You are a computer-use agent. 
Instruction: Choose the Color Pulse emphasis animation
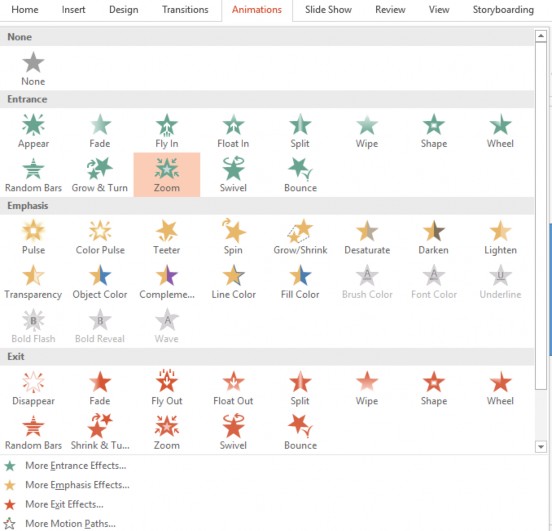100,237
